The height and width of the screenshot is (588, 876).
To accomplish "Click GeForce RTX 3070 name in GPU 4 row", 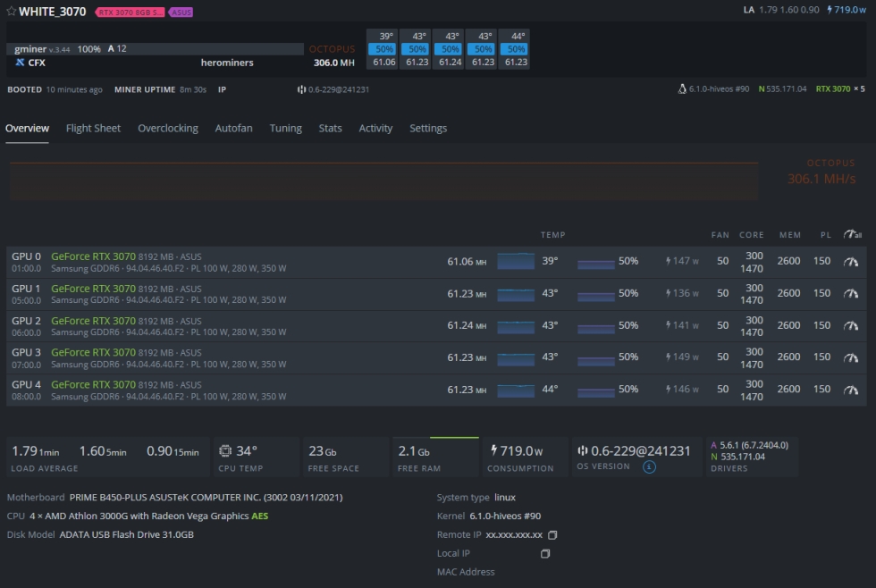I will (93, 385).
